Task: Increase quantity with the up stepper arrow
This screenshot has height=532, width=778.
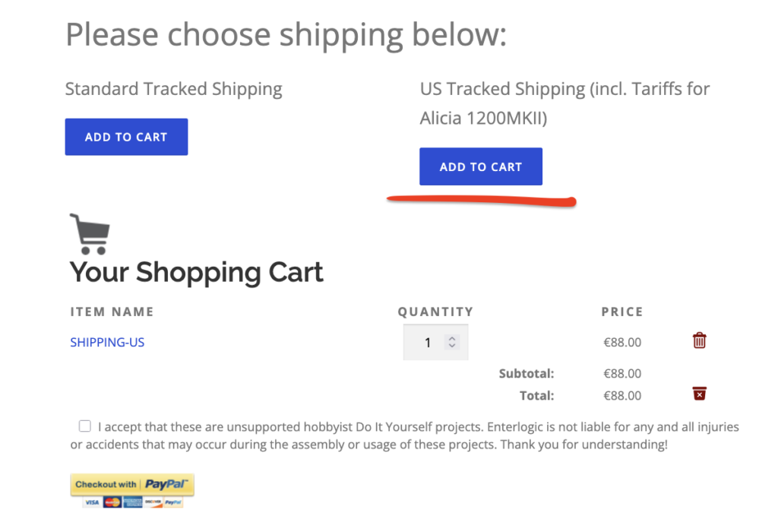Action: (452, 338)
